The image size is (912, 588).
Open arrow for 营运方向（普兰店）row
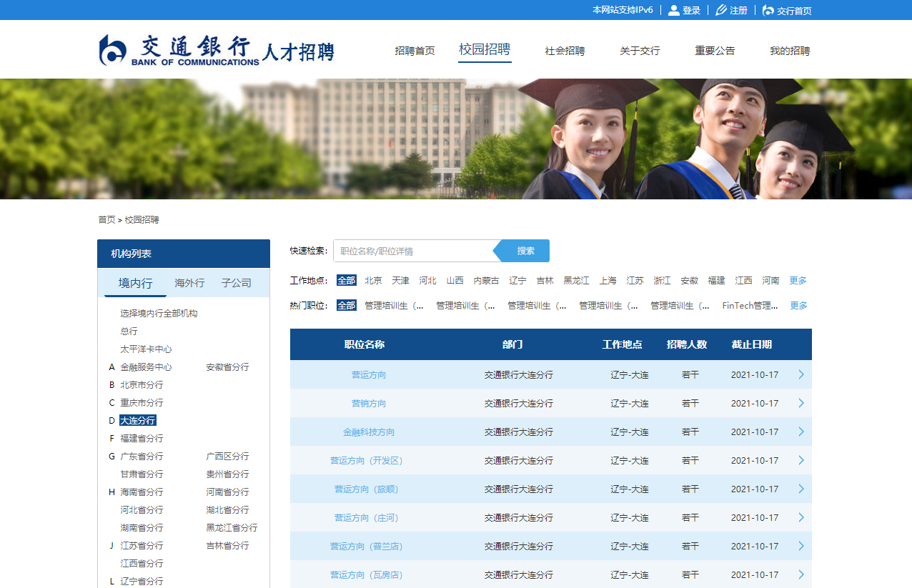click(801, 546)
